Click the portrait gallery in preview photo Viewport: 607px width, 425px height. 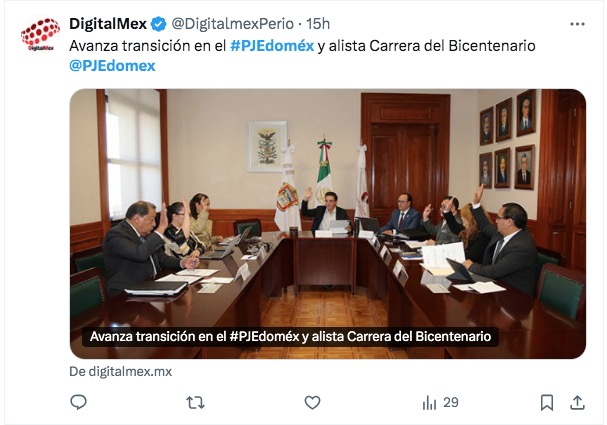(508, 140)
